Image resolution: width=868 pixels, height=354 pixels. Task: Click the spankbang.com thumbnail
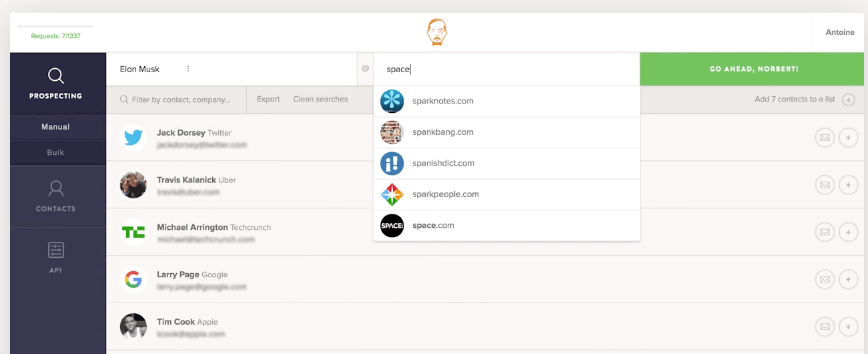(392, 132)
